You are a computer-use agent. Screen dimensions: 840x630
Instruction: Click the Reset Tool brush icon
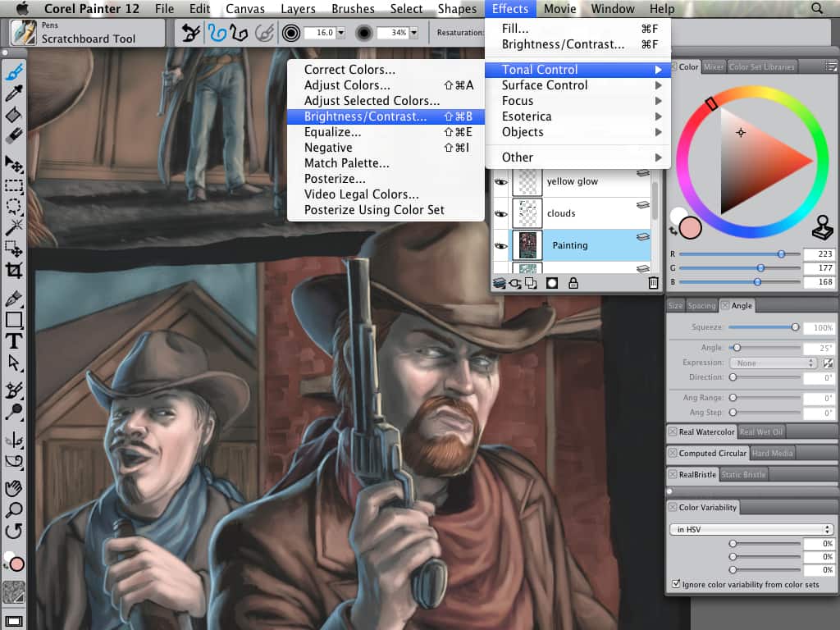click(x=190, y=33)
